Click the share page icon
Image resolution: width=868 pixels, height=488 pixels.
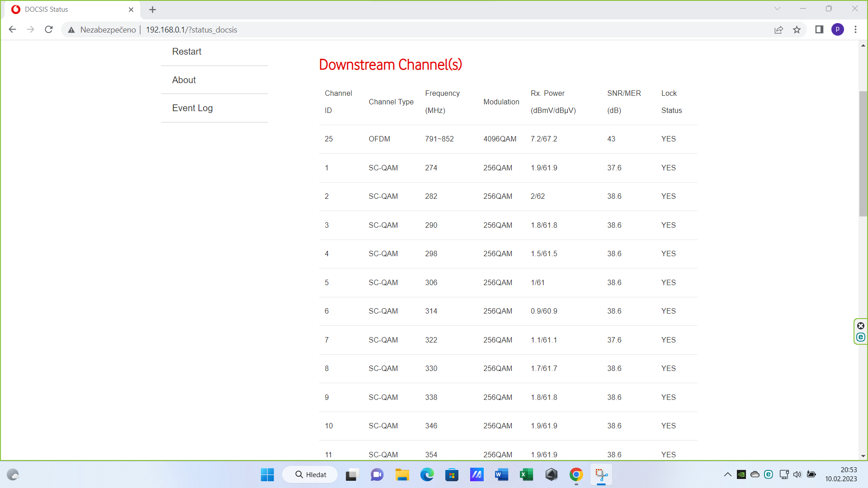(x=778, y=30)
